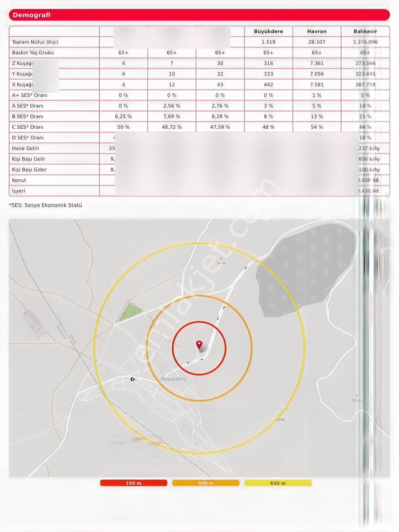Select the 300 m orange legend swatch

point(206,483)
